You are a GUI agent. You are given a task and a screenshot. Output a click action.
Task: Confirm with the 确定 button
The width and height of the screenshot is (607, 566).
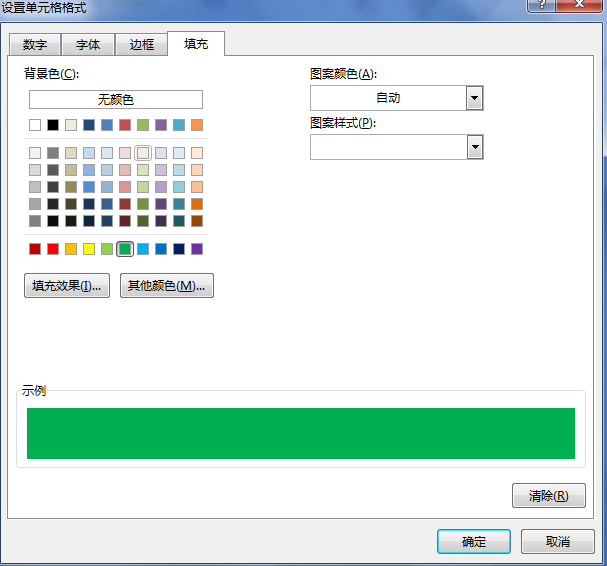(x=474, y=541)
